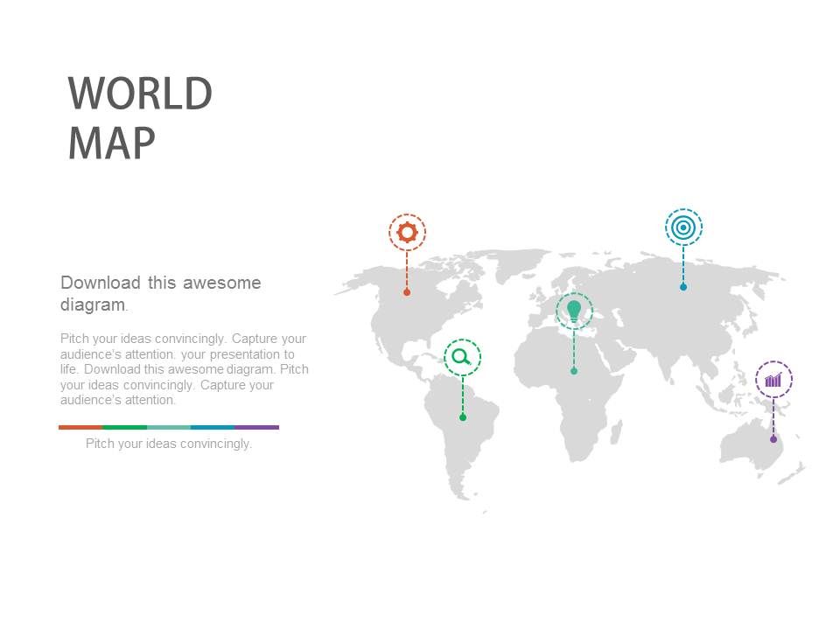Click the orange gear pin icon

pyautogui.click(x=407, y=233)
